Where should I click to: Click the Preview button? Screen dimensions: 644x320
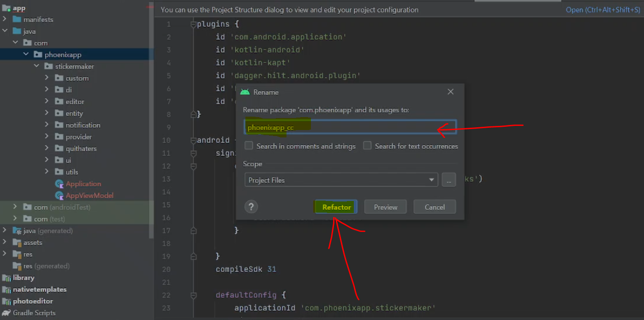pos(385,207)
